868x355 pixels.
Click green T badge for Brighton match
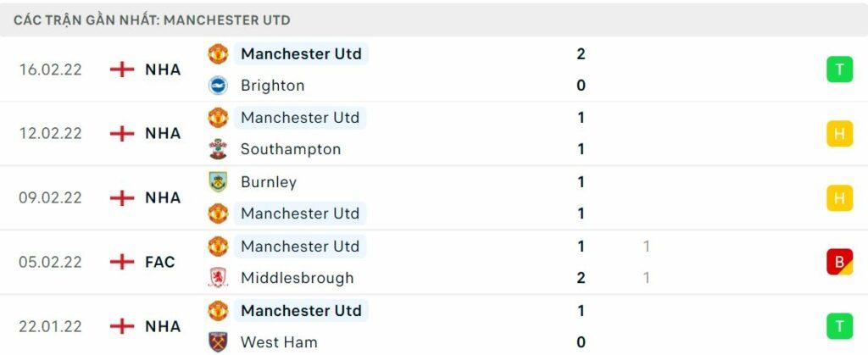(x=839, y=69)
